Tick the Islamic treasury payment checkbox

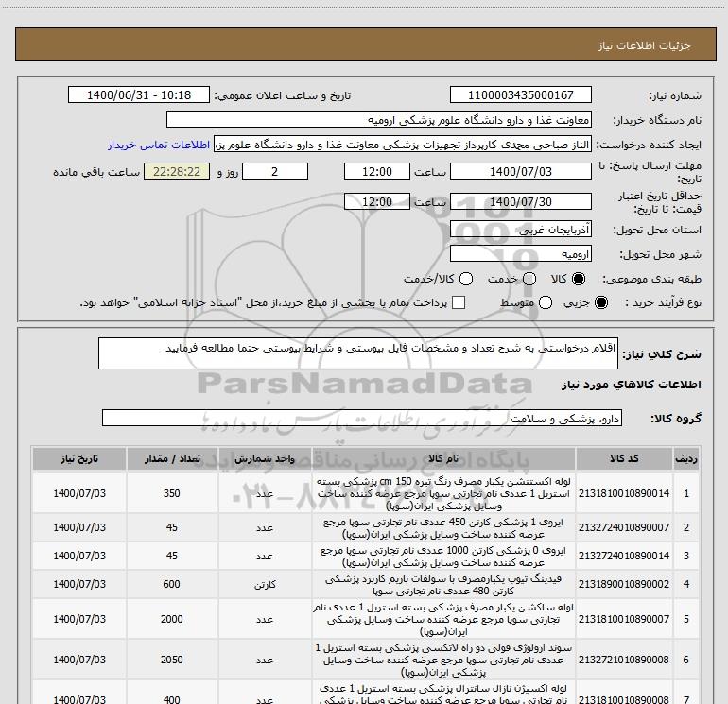click(x=459, y=303)
